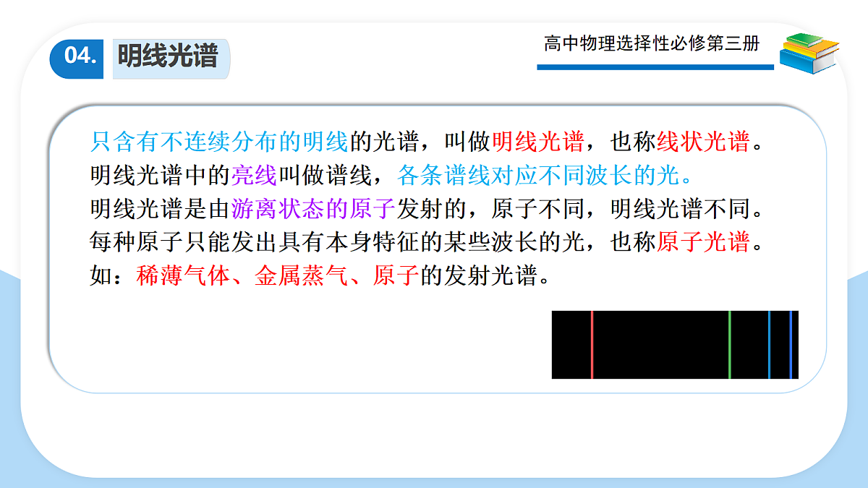Click the red term '原子光谱'
This screenshot has width=868, height=488.
[x=703, y=242]
